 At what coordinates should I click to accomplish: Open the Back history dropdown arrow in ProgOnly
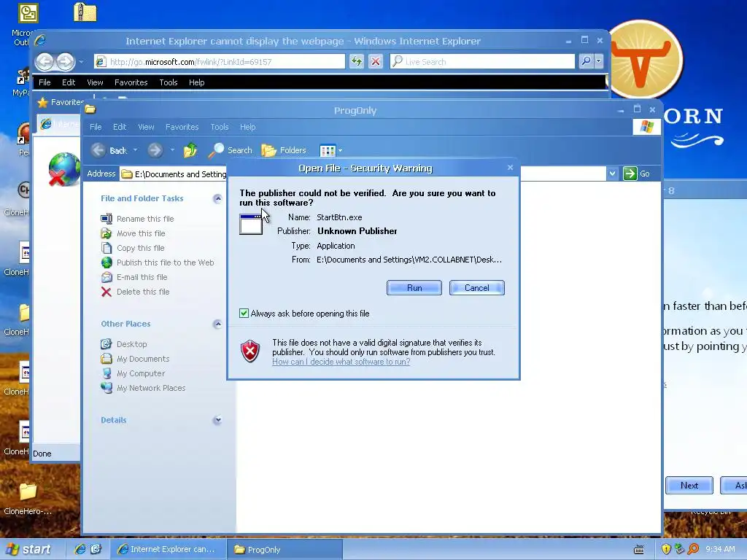(135, 150)
